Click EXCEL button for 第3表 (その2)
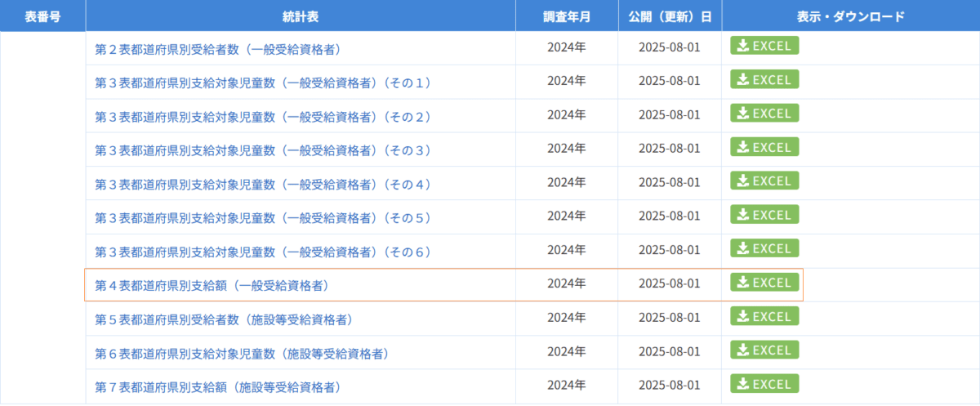This screenshot has width=980, height=406. (x=764, y=114)
